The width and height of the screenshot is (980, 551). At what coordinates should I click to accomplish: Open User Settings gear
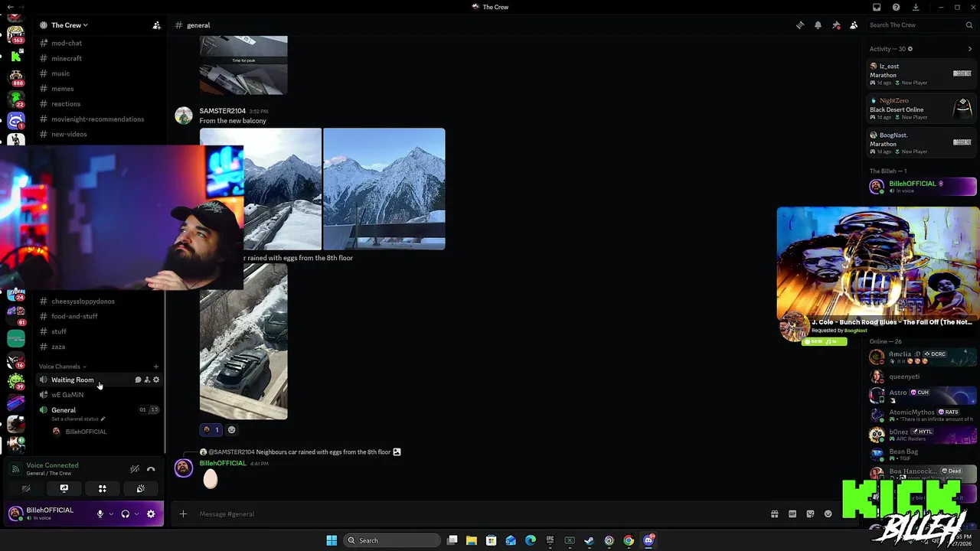coord(151,514)
